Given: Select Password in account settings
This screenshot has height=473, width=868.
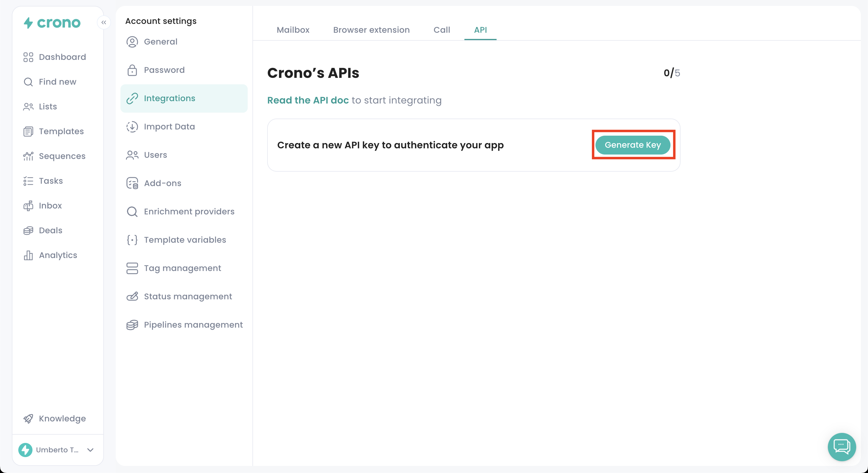Looking at the screenshot, I should click(x=164, y=70).
